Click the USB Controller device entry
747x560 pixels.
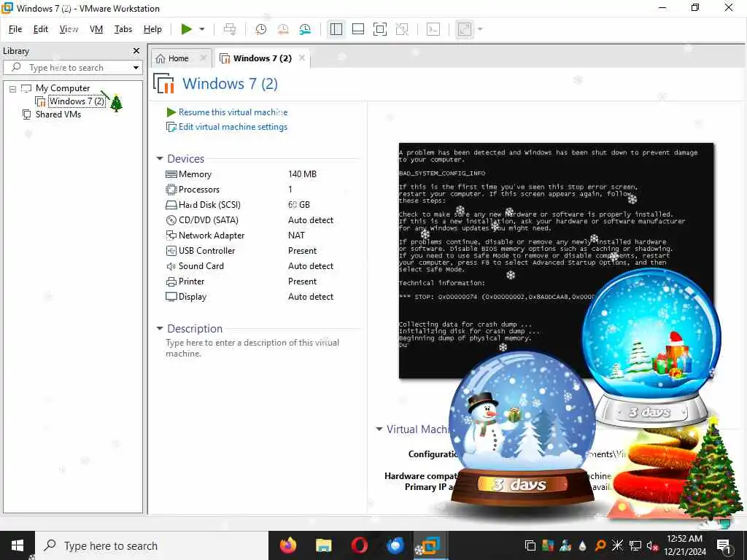[x=206, y=251]
